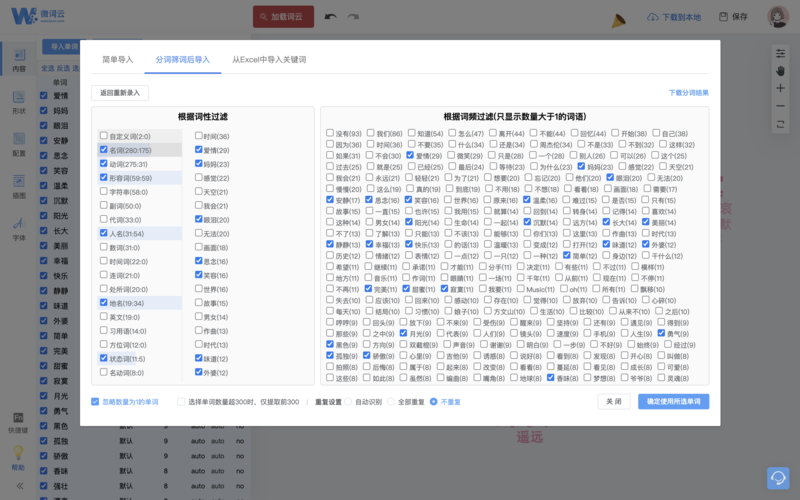Check the 我们(86) word
Viewport: 800px width, 500px height.
point(370,133)
